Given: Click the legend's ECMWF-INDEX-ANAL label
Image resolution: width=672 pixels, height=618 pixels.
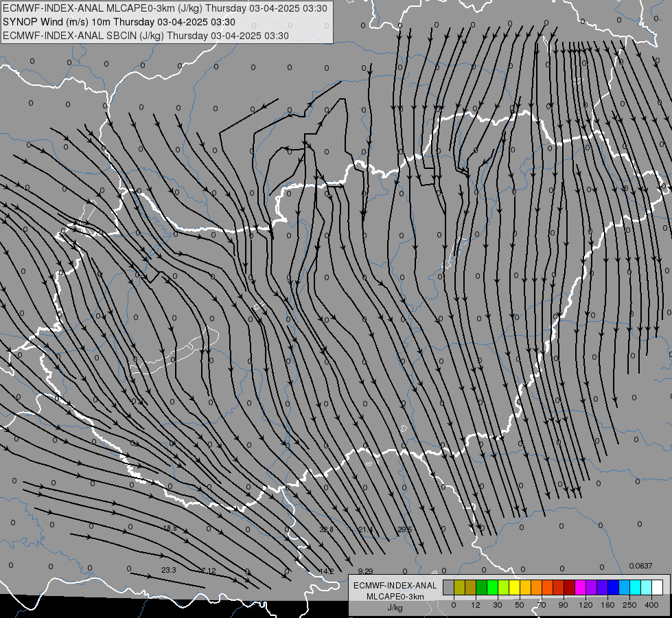Looking at the screenshot, I should [x=395, y=586].
